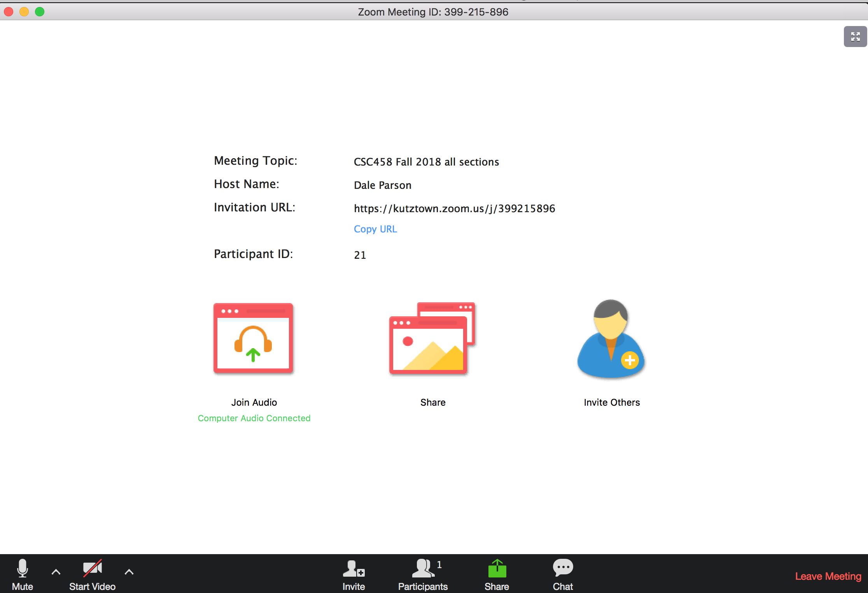
Task: Click the green Share toolbar button
Action: click(497, 575)
